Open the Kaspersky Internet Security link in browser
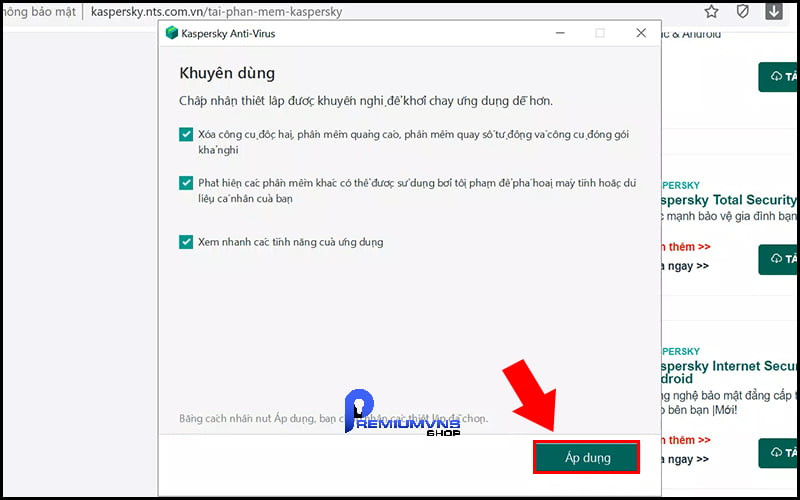The image size is (800, 500). point(730,372)
